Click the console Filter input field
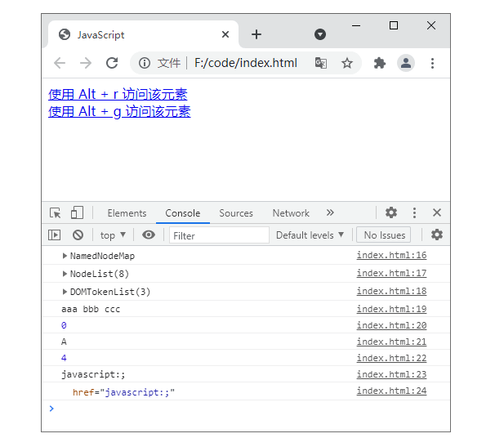This screenshot has width=504, height=438. coord(219,235)
